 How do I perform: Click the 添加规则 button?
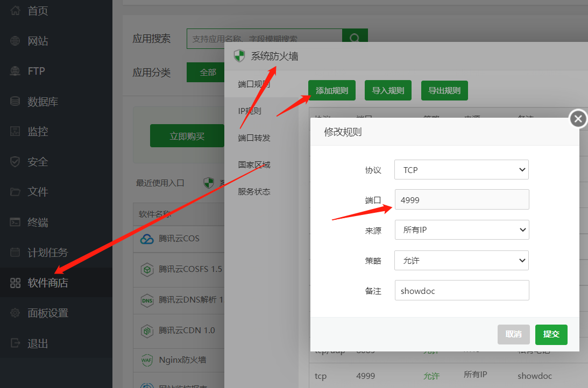point(332,90)
